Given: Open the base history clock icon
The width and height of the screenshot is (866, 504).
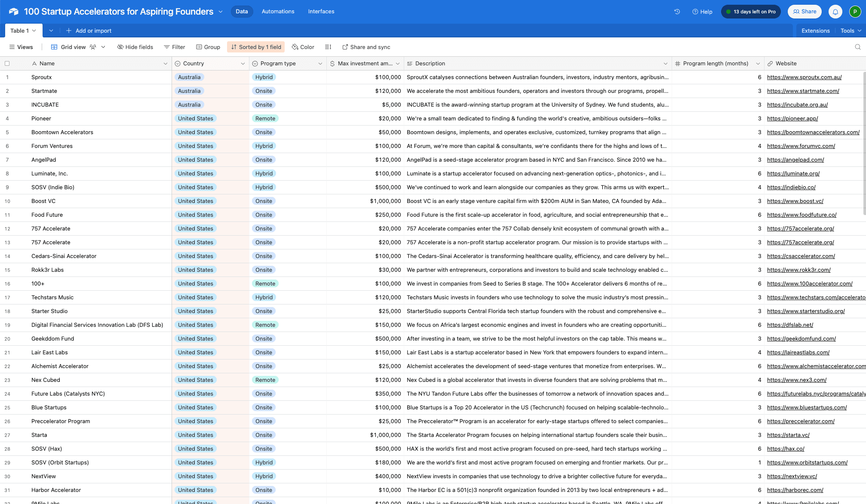Looking at the screenshot, I should click(x=677, y=12).
